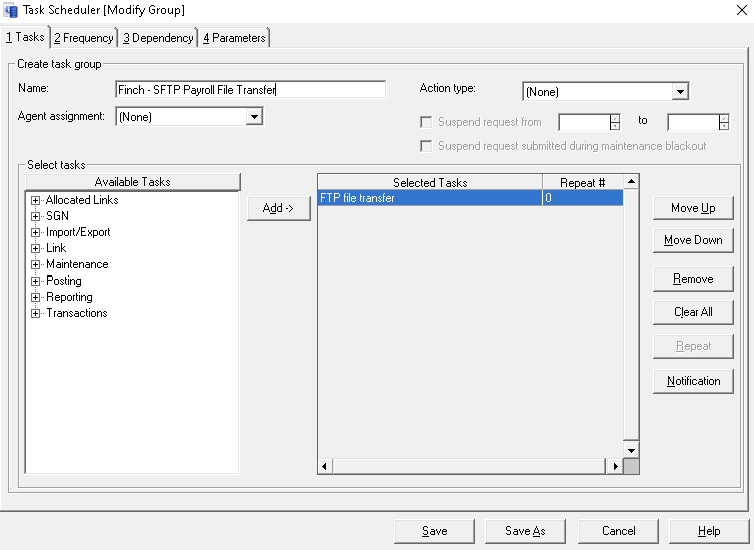Image resolution: width=754 pixels, height=550 pixels.
Task: Select SGN in Available Tasks
Action: tap(57, 216)
